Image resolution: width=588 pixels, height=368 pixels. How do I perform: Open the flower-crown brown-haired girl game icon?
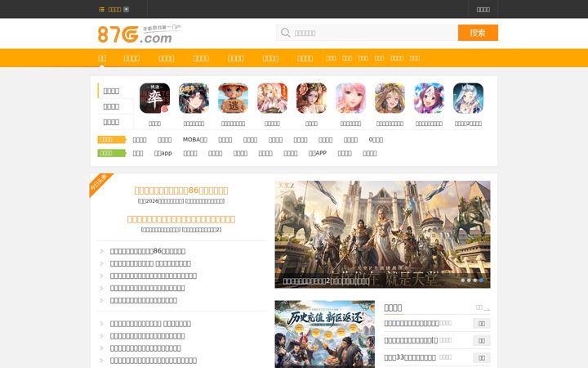(x=390, y=98)
